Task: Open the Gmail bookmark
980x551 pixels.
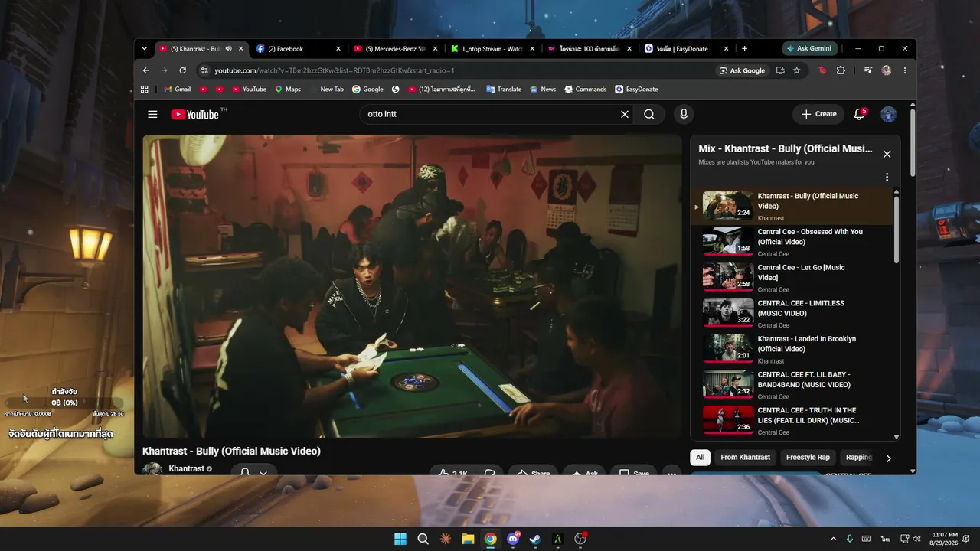Action: (x=176, y=89)
